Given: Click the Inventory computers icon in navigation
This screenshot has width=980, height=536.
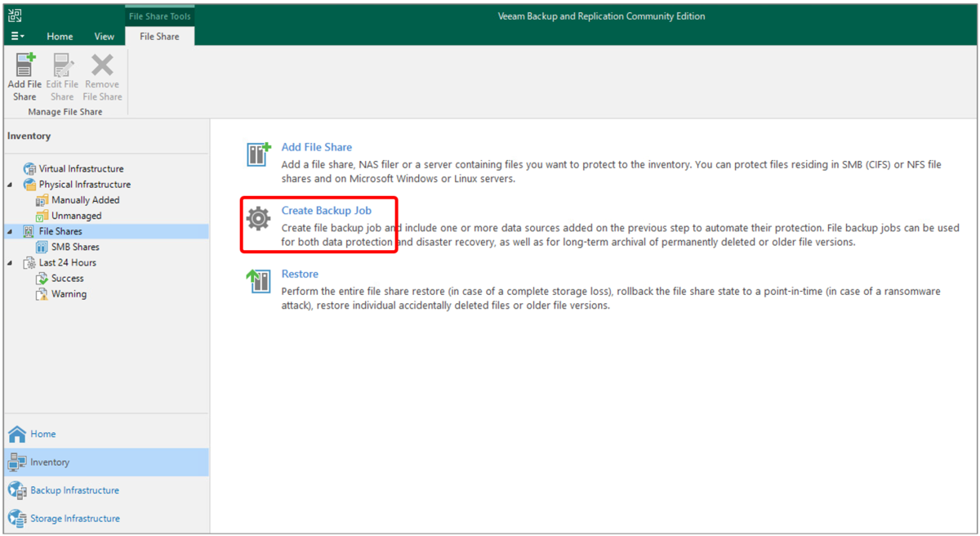Looking at the screenshot, I should (x=17, y=462).
